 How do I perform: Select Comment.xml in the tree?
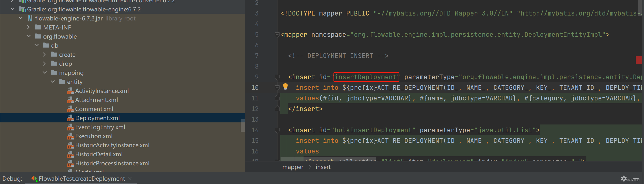[94, 109]
